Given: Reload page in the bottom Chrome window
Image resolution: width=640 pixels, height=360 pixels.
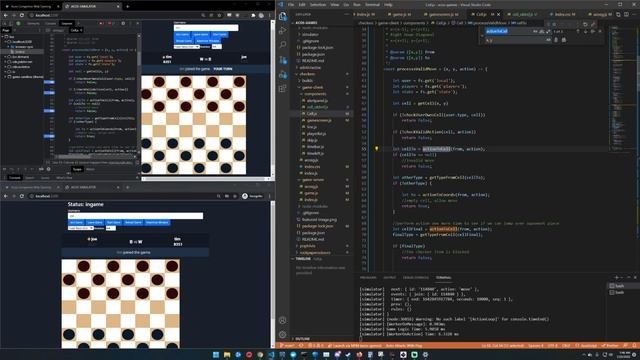Looking at the screenshot, I should (x=22, y=196).
